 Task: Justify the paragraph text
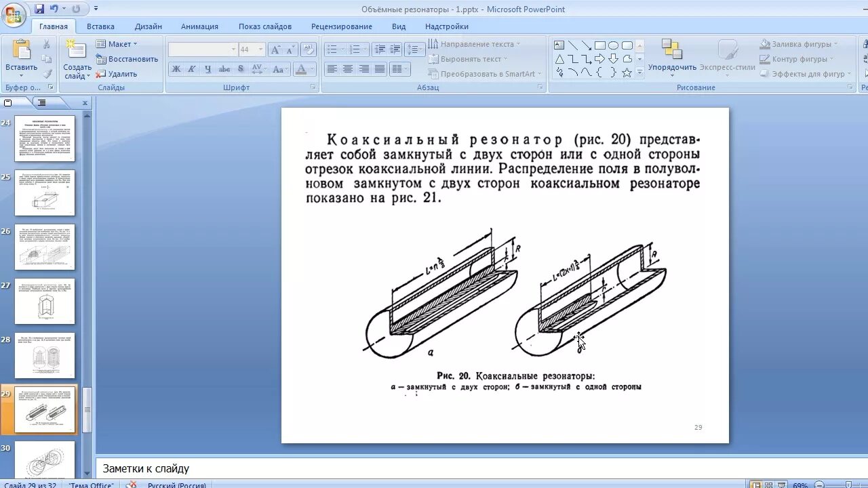[380, 69]
